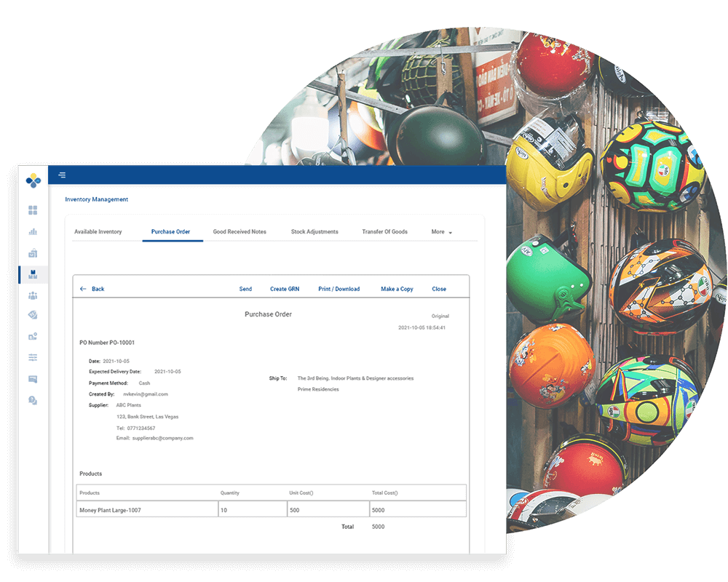Expand the More dropdown
This screenshot has width=728, height=582.
pos(441,231)
